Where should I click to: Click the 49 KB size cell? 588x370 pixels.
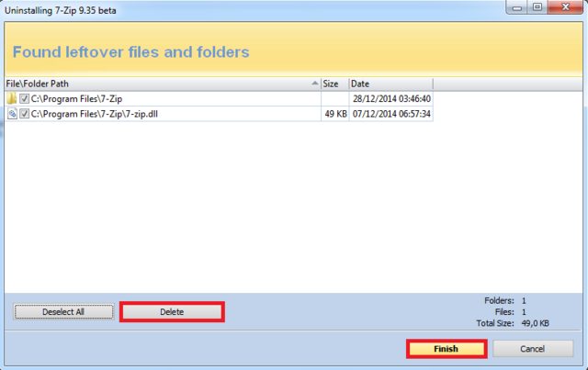[335, 114]
